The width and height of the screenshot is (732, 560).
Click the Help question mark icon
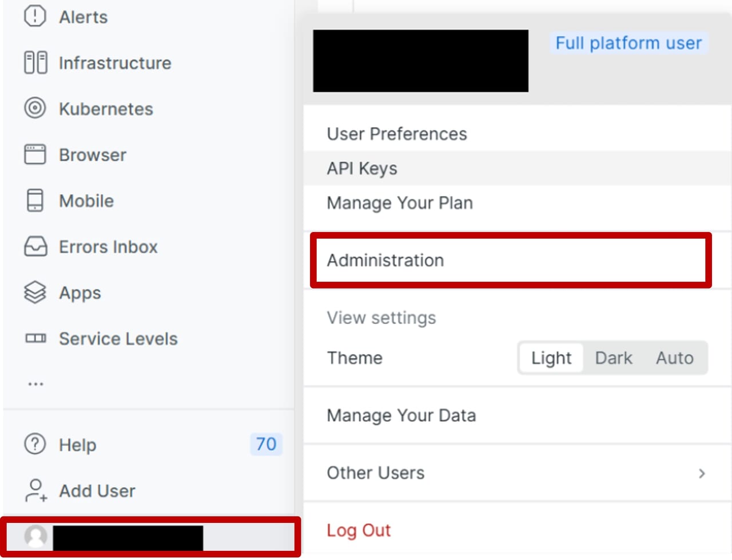[35, 444]
